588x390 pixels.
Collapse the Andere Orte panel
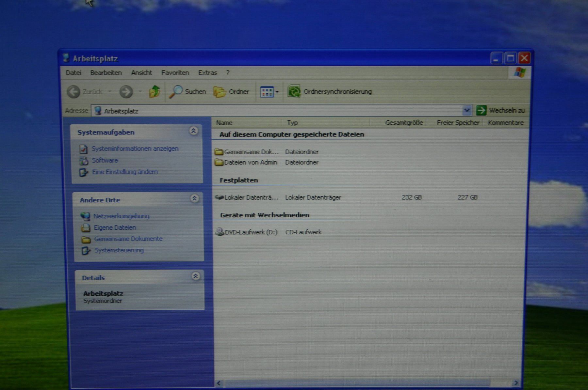point(194,198)
